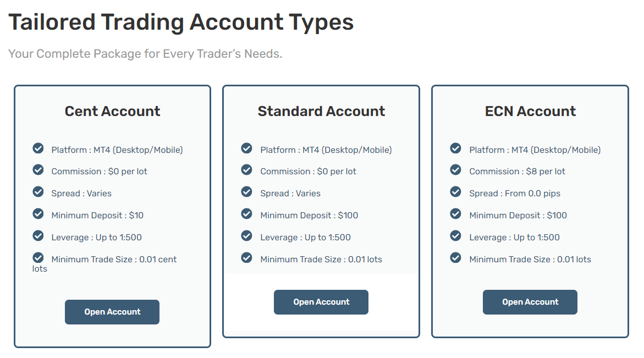This screenshot has width=644, height=358.
Task: Click checkmark beside Spread From 0.0 pips
Action: [x=455, y=192]
